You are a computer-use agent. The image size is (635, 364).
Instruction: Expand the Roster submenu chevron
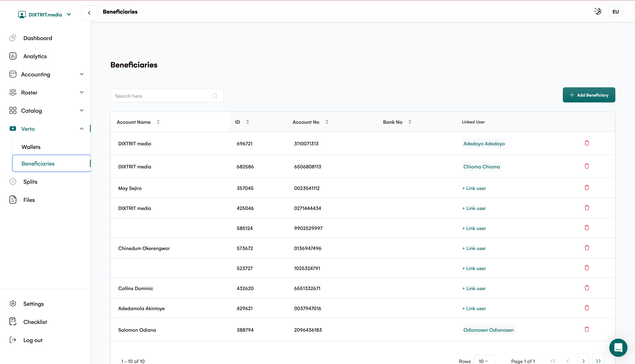click(81, 92)
